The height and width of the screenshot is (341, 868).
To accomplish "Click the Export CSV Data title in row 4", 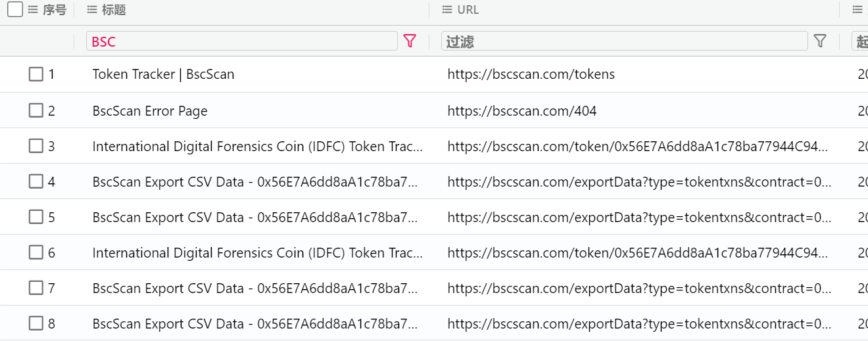I will point(254,182).
